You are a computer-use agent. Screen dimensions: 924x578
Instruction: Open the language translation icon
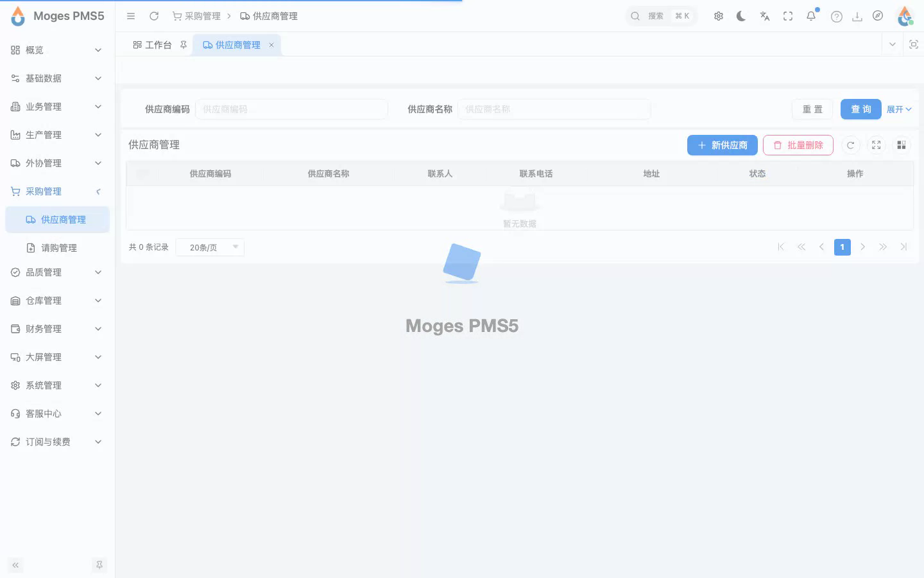[765, 16]
